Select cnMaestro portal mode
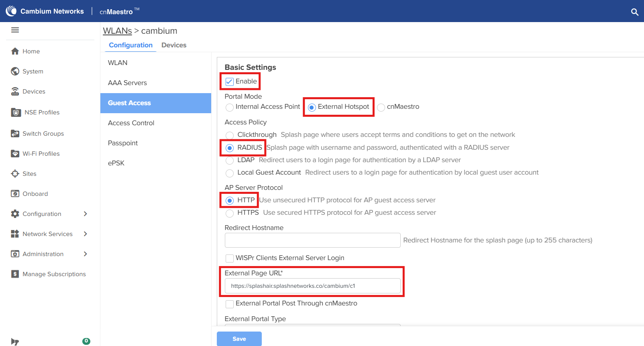 [x=381, y=107]
